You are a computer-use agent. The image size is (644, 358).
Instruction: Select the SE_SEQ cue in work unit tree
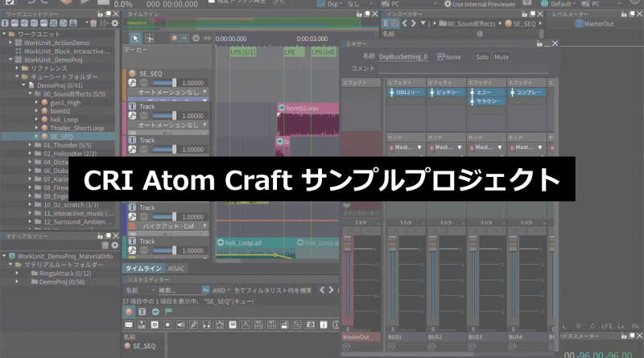coord(61,137)
